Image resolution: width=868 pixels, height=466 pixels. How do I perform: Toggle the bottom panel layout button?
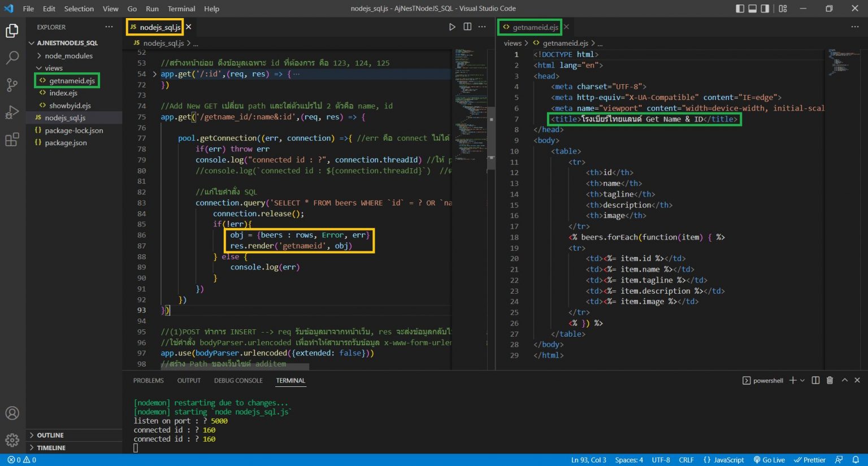click(x=752, y=8)
